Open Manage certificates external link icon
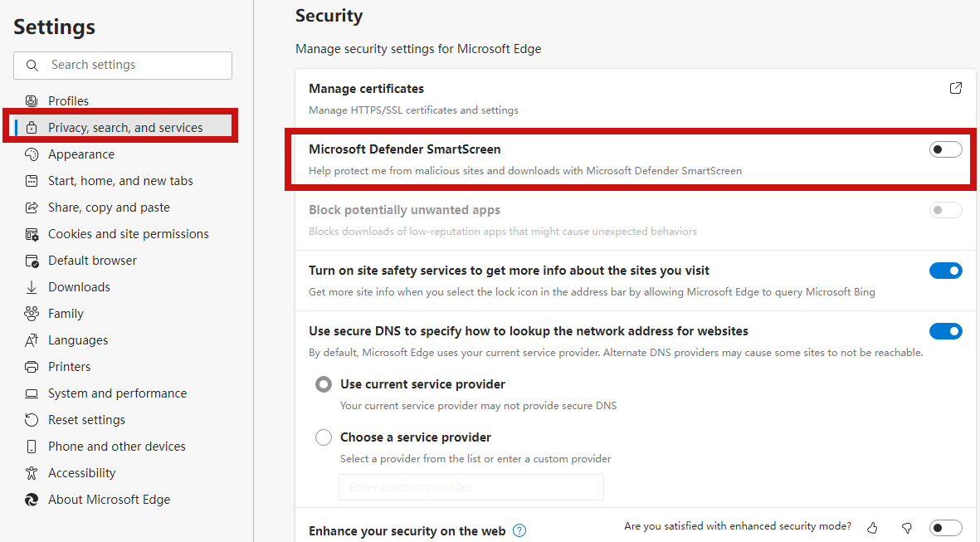This screenshot has height=542, width=980. (x=955, y=87)
